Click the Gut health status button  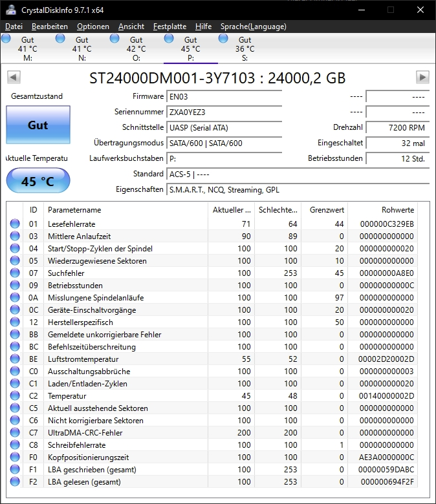point(38,125)
